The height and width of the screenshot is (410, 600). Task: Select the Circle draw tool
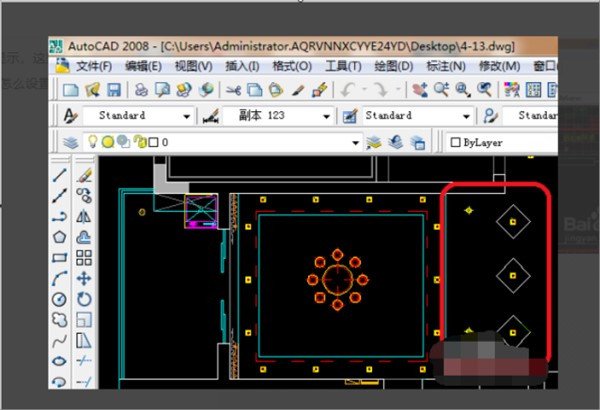[x=59, y=299]
